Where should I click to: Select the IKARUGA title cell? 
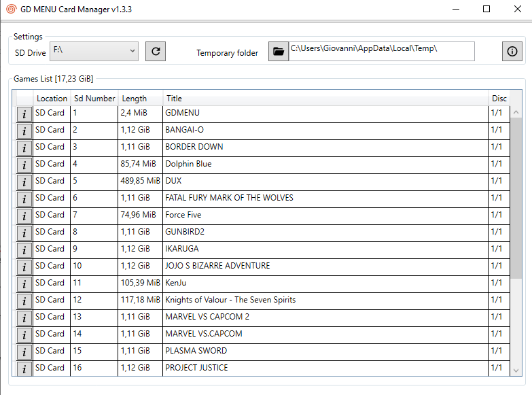(x=325, y=250)
